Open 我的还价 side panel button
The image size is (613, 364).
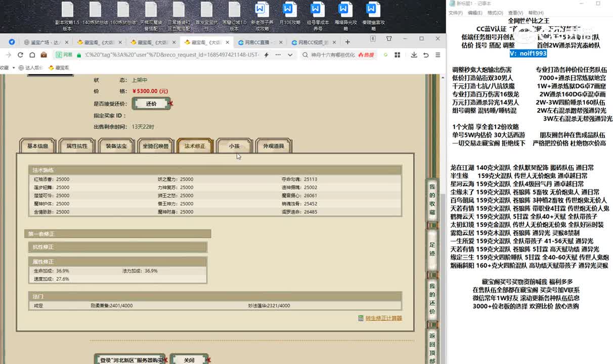[x=432, y=299]
